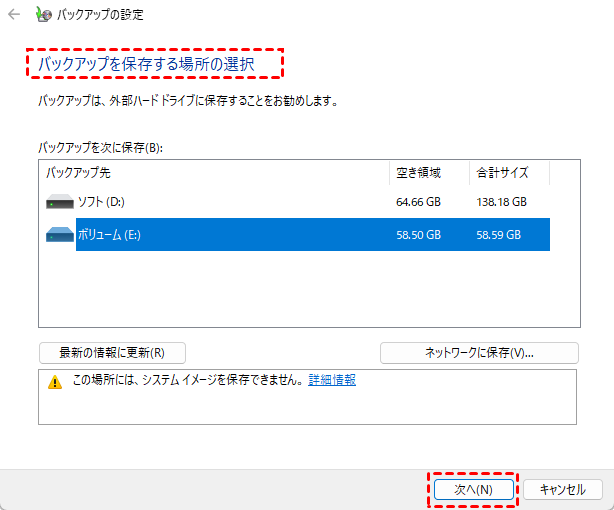
Task: Open the ネットワークに保存(V)... dialog
Action: pos(479,353)
